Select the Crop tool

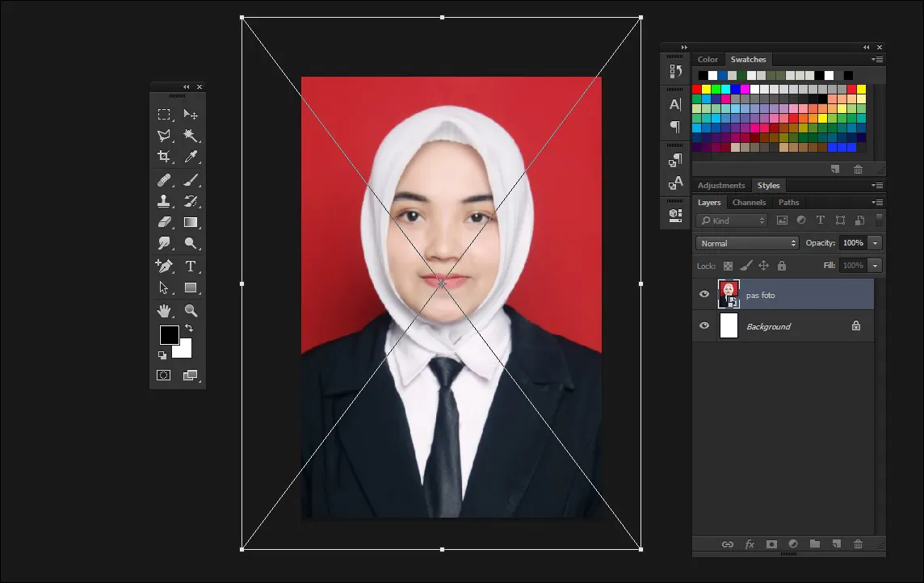pyautogui.click(x=165, y=157)
